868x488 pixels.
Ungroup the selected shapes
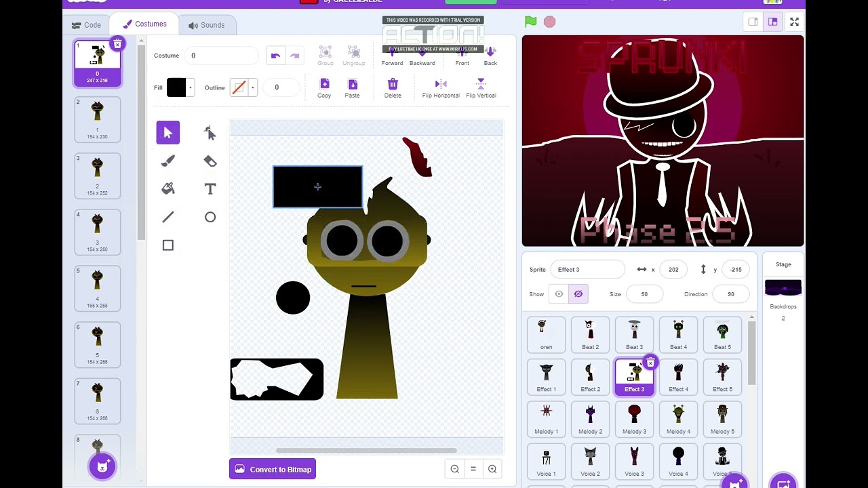click(353, 56)
